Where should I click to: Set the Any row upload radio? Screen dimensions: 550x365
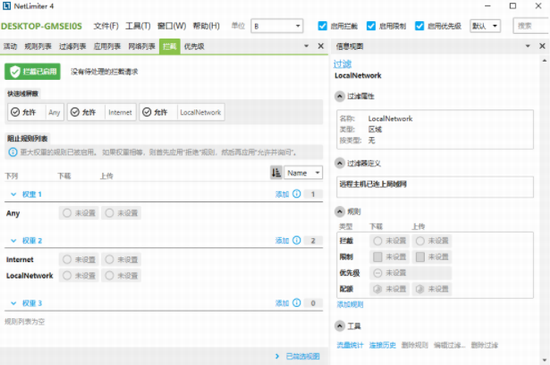pyautogui.click(x=109, y=213)
